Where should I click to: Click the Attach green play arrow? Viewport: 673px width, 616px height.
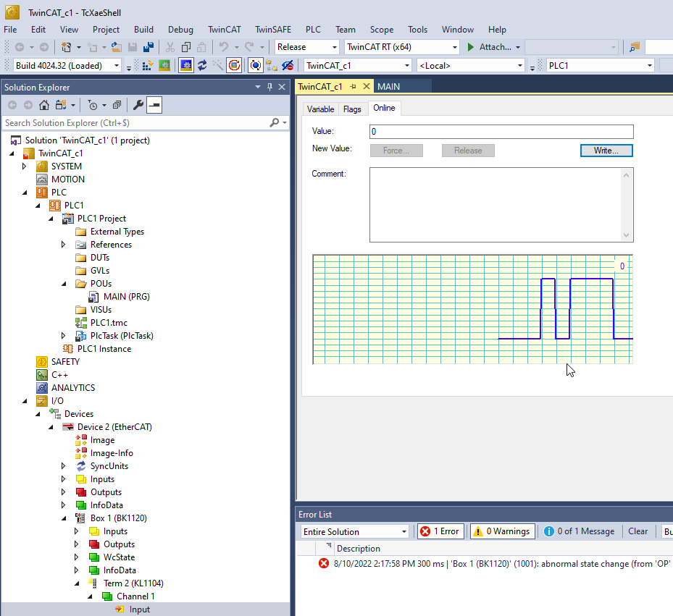click(x=470, y=47)
